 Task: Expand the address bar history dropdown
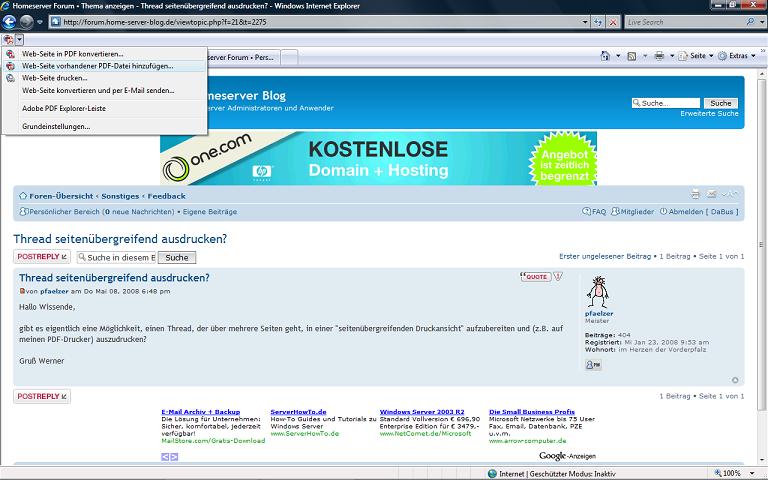pos(585,22)
